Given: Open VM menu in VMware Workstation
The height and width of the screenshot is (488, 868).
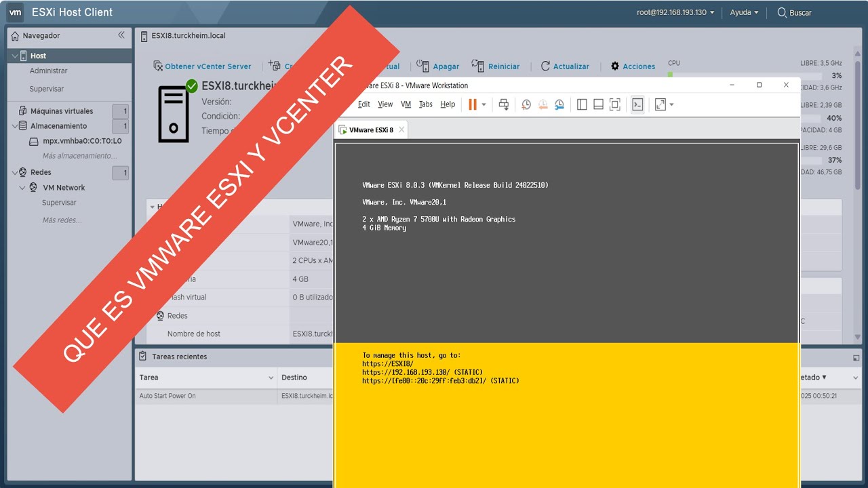Looking at the screenshot, I should [406, 104].
